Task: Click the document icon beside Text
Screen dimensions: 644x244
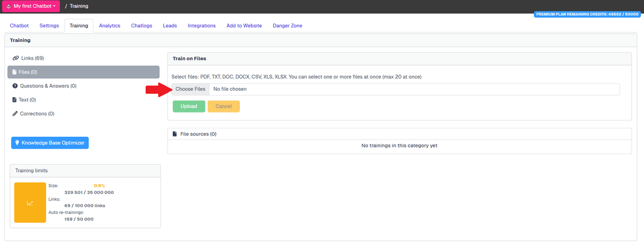Action: coord(14,100)
